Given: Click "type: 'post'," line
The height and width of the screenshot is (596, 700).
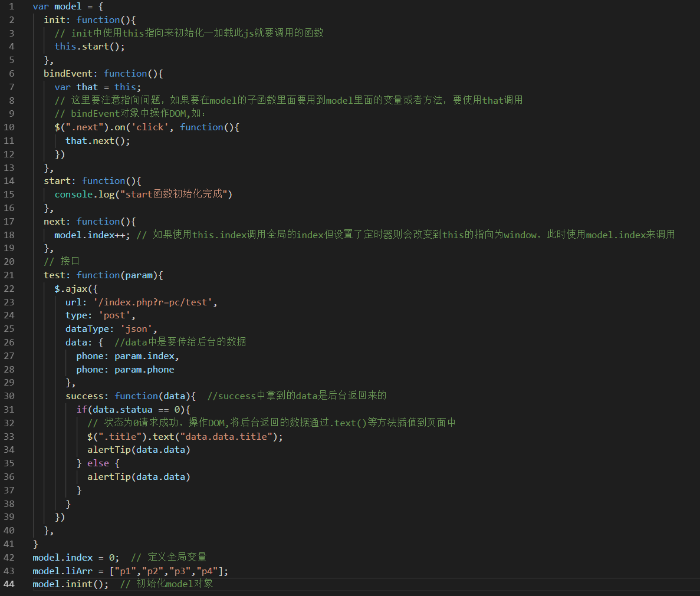Looking at the screenshot, I should 100,315.
